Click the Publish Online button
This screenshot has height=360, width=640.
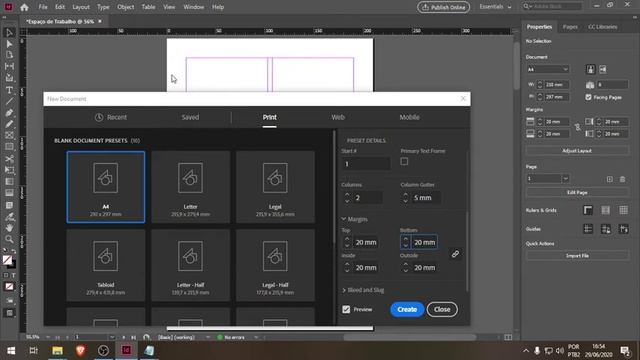[443, 7]
